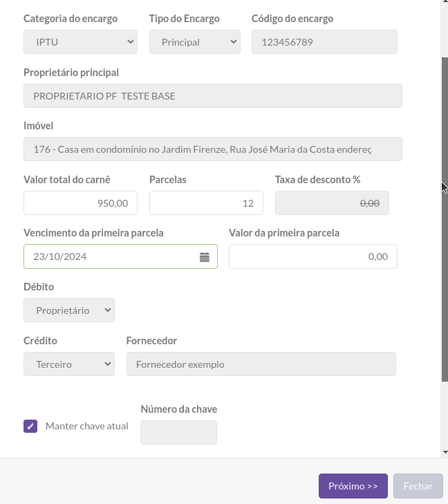Open Categoria do encargo IPTU dropdown
Viewport: 448px width, 504px height.
coord(80,42)
